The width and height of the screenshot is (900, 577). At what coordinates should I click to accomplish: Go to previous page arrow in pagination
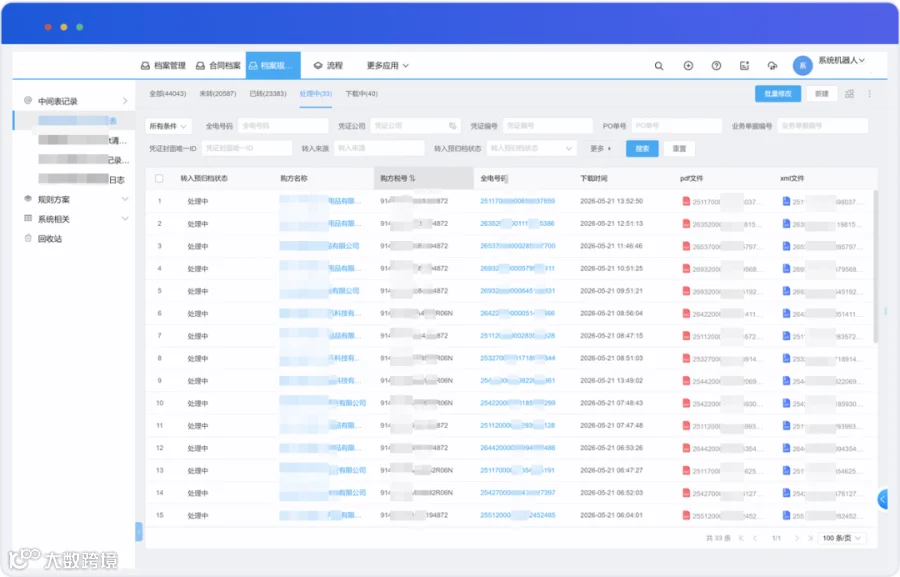click(755, 538)
